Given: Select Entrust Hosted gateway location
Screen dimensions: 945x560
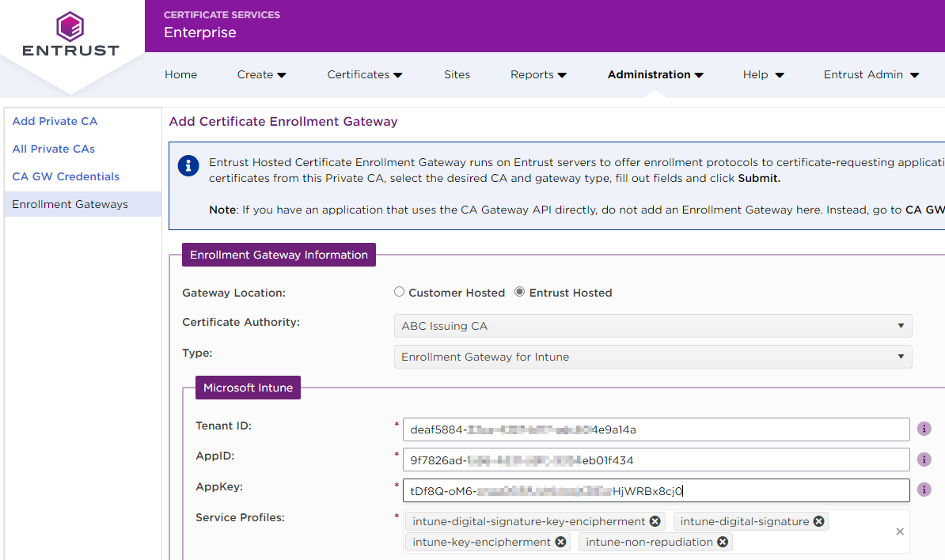Looking at the screenshot, I should (520, 292).
